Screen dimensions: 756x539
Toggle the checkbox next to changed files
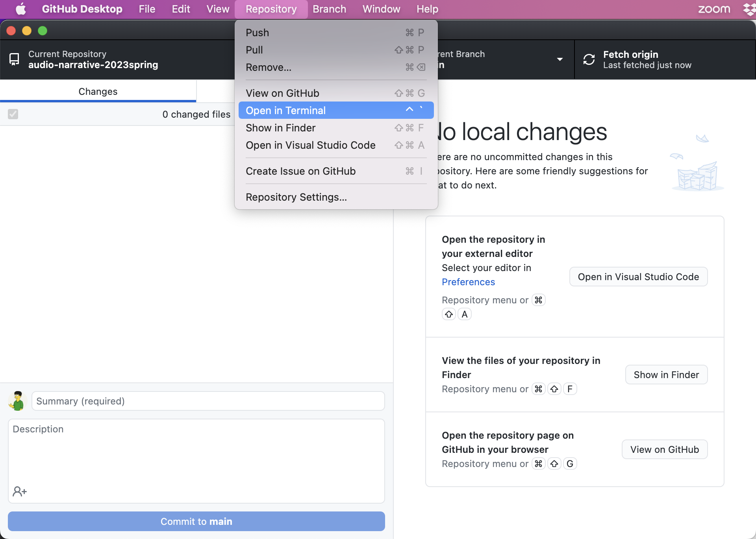13,114
